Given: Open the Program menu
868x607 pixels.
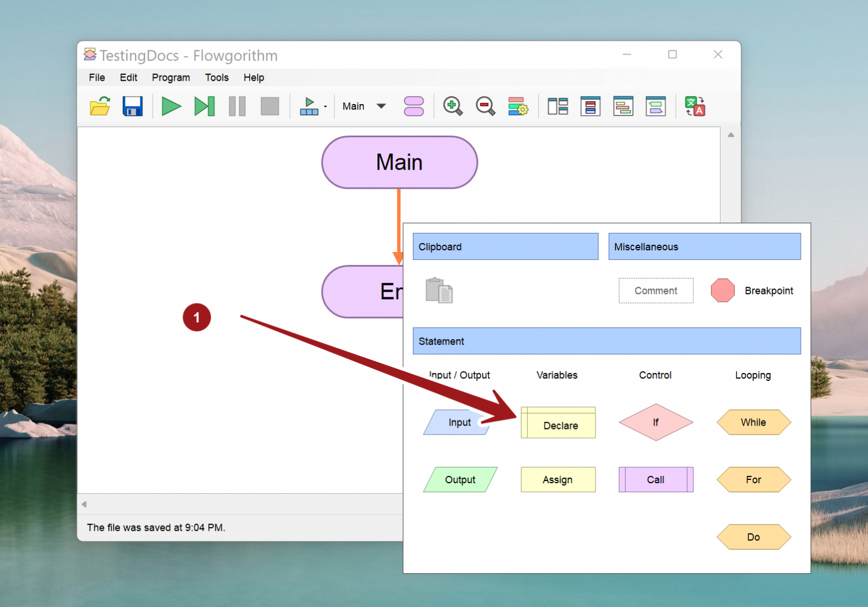Looking at the screenshot, I should point(171,77).
